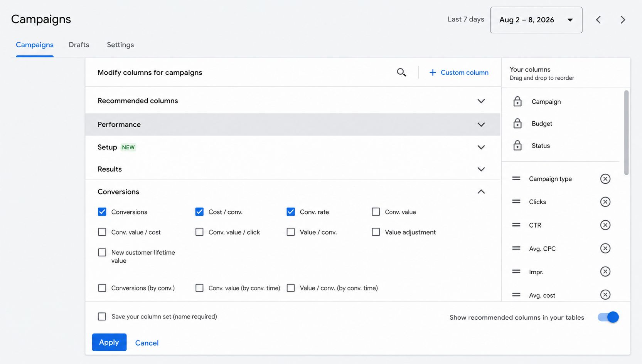Switch to the Campaigns tab
The width and height of the screenshot is (642, 364).
tap(35, 45)
